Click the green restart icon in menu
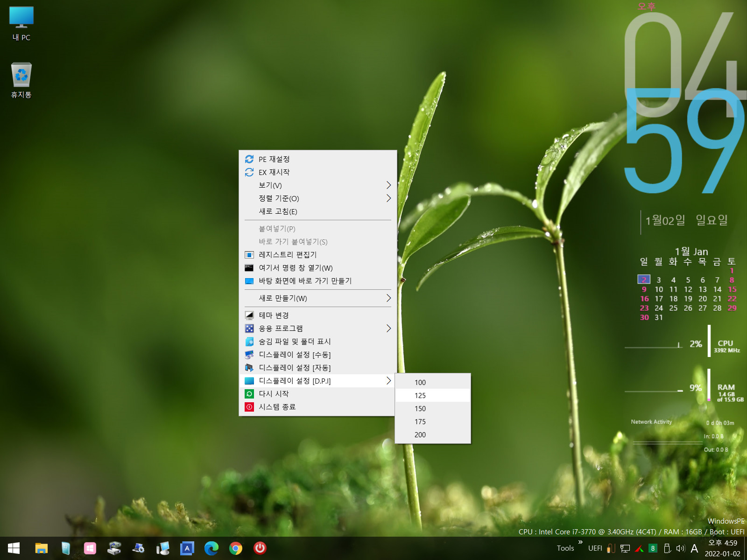Screen dimensions: 747x560 [249, 394]
